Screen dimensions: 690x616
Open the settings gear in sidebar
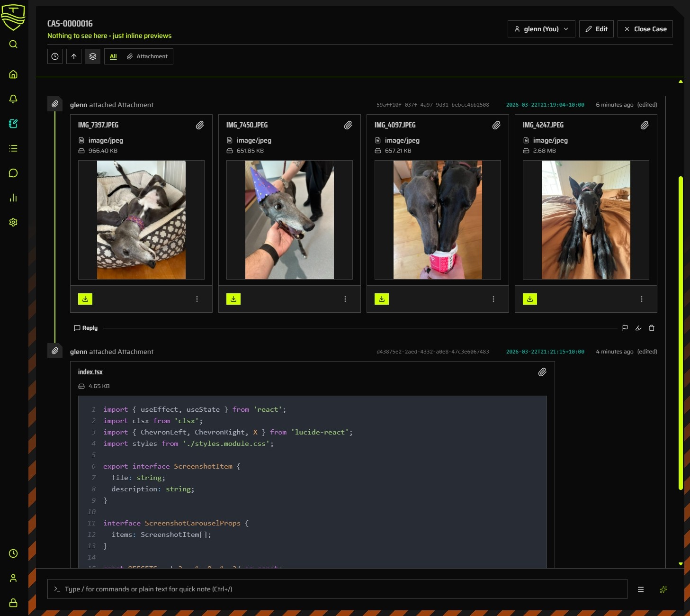pyautogui.click(x=13, y=222)
